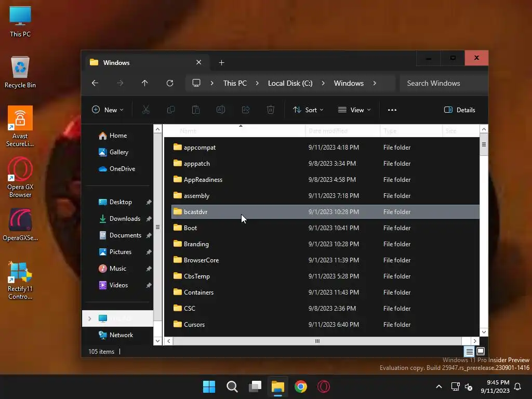This screenshot has width=532, height=399.
Task: Open This PC desktop icon
Action: coord(20,21)
